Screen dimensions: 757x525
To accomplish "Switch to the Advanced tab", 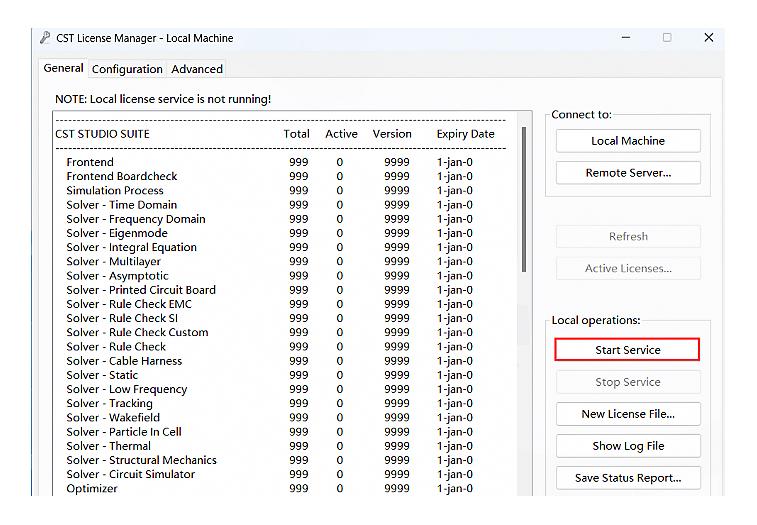I will 197,69.
